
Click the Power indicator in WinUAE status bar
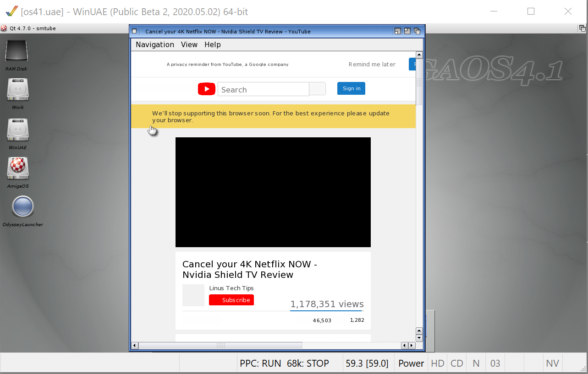tap(411, 363)
